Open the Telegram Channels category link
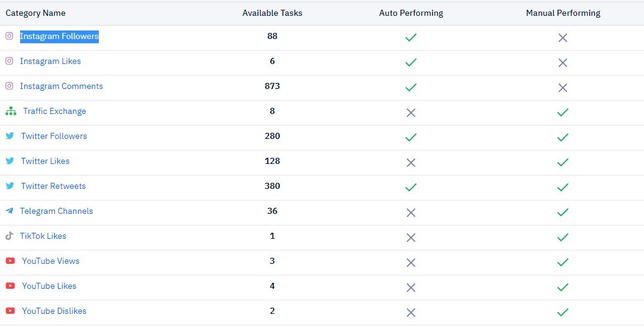The image size is (644, 326). [x=57, y=211]
